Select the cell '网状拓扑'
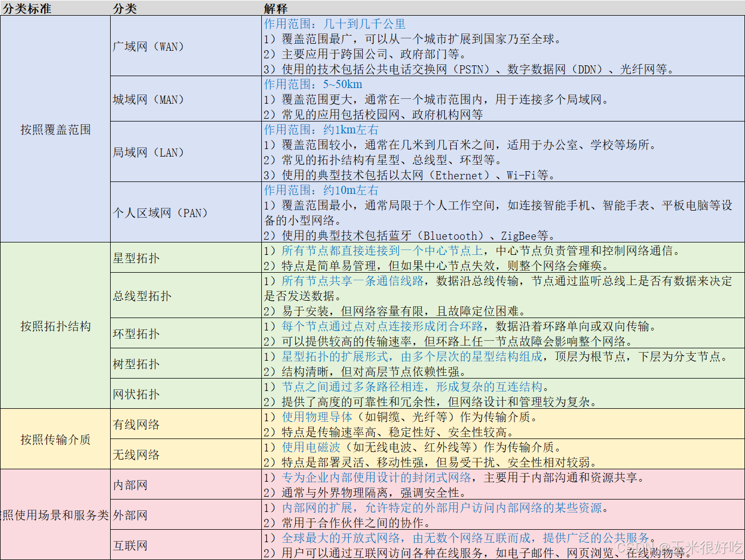The image size is (745, 560). 186,394
